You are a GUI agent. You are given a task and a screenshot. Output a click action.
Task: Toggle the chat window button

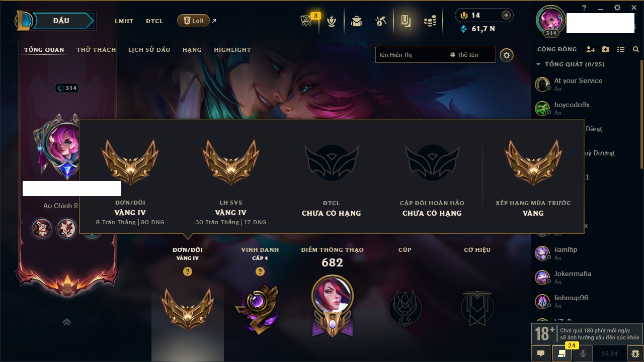(541, 353)
